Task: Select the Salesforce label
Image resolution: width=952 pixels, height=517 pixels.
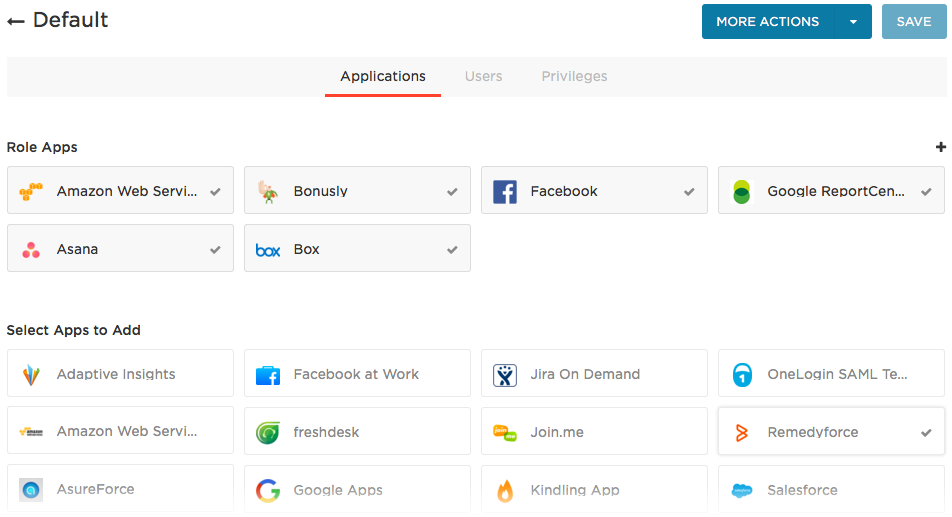Action: [x=802, y=490]
